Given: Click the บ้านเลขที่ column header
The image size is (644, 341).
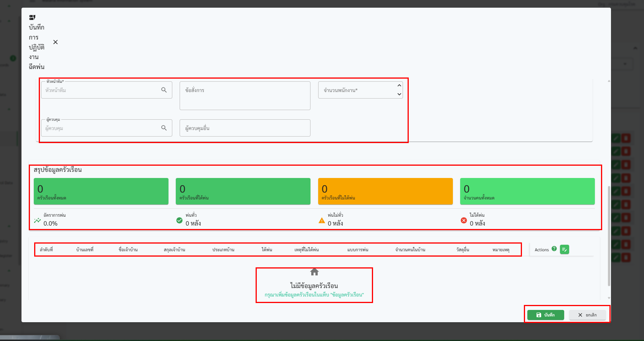Looking at the screenshot, I should pos(85,250).
